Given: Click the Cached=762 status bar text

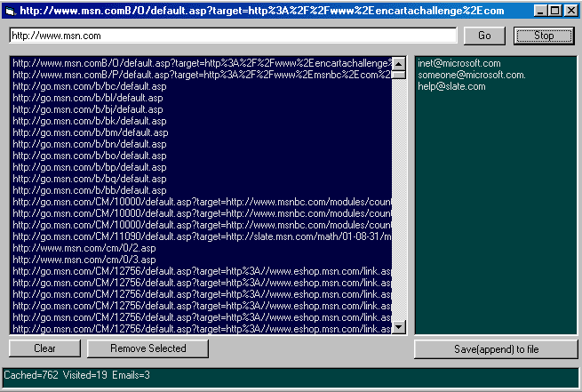Looking at the screenshot, I should click(x=31, y=375).
